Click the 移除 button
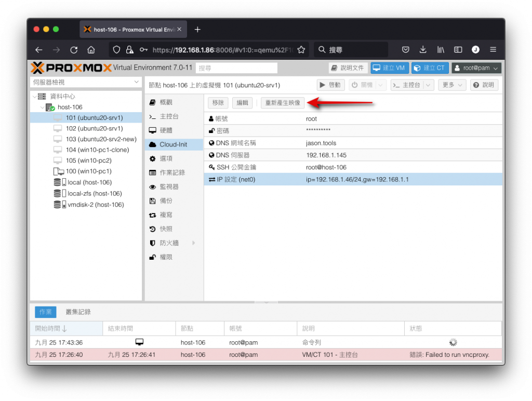 (x=218, y=103)
